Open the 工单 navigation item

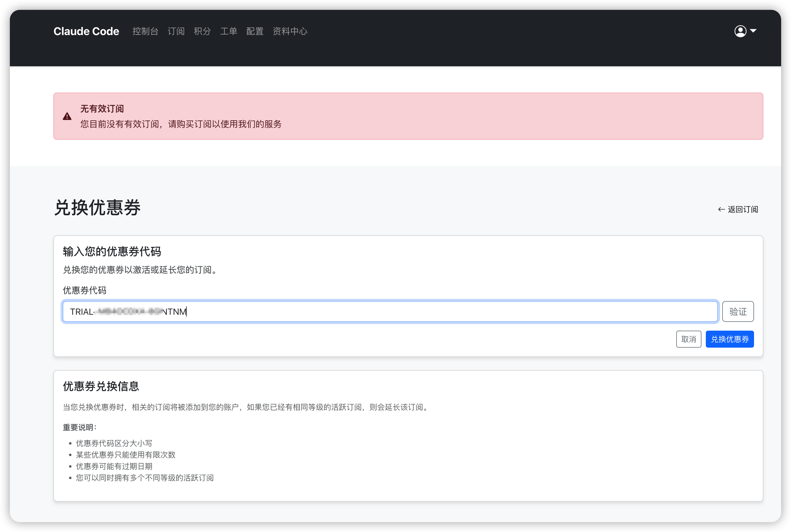[x=229, y=31]
